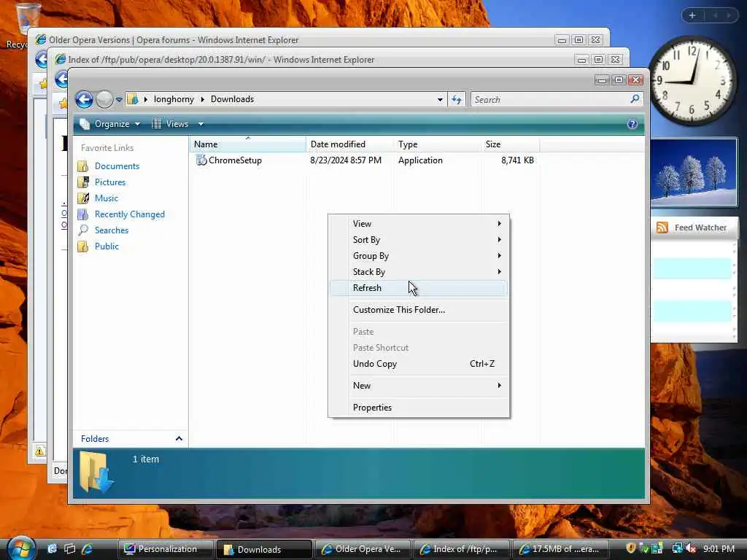Switch to the Personalization taskbar button
The image size is (747, 560).
coord(166,549)
